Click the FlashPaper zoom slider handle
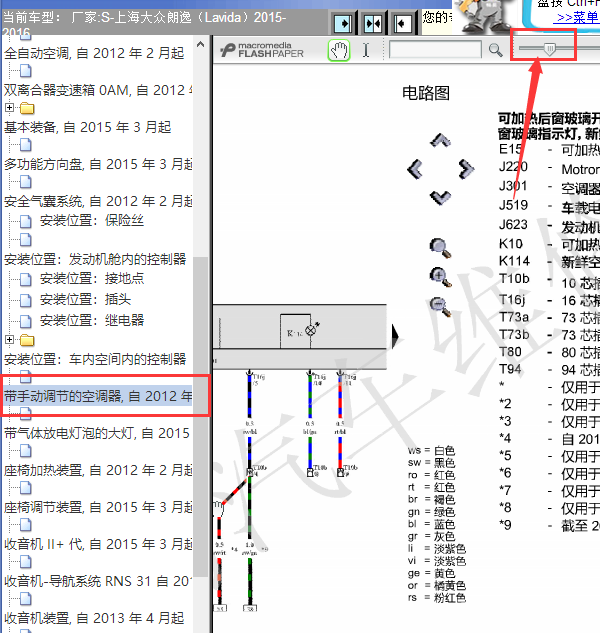The height and width of the screenshot is (633, 600). coord(549,49)
